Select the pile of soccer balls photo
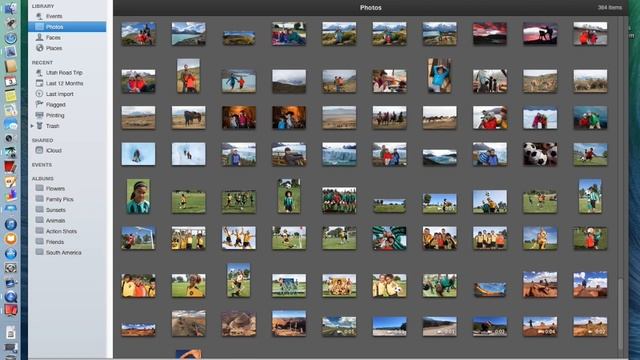This screenshot has height=360, width=640. [x=540, y=154]
